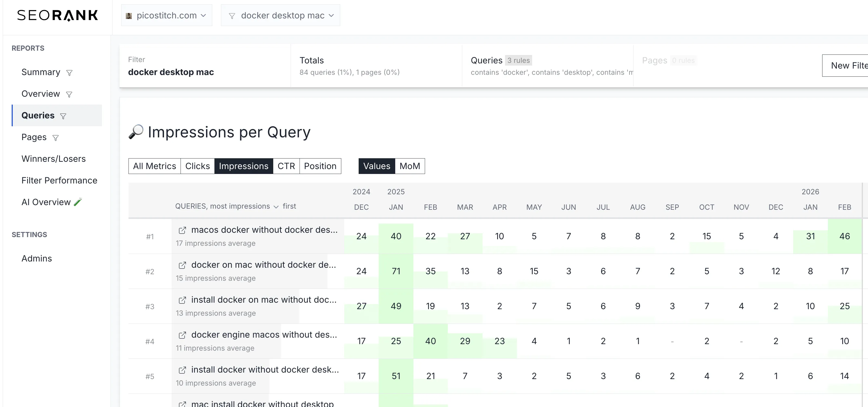Click the funnel icon beside Summary
Image resolution: width=868 pixels, height=407 pixels.
point(69,73)
